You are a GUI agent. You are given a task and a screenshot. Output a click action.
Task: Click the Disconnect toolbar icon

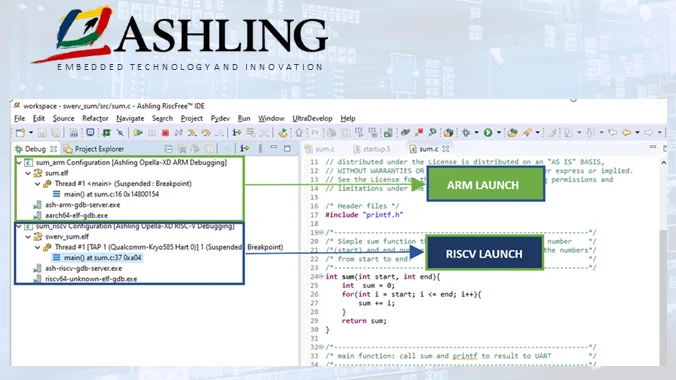(178, 133)
